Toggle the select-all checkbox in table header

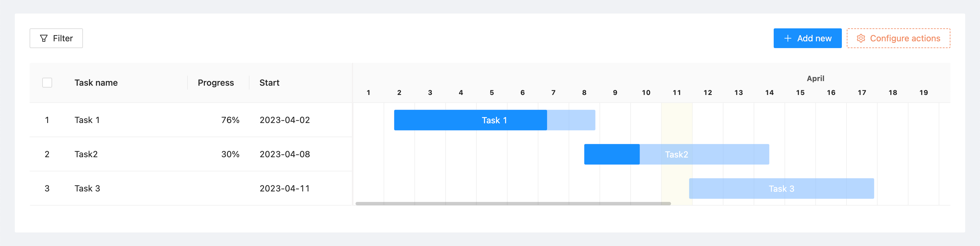coord(47,83)
